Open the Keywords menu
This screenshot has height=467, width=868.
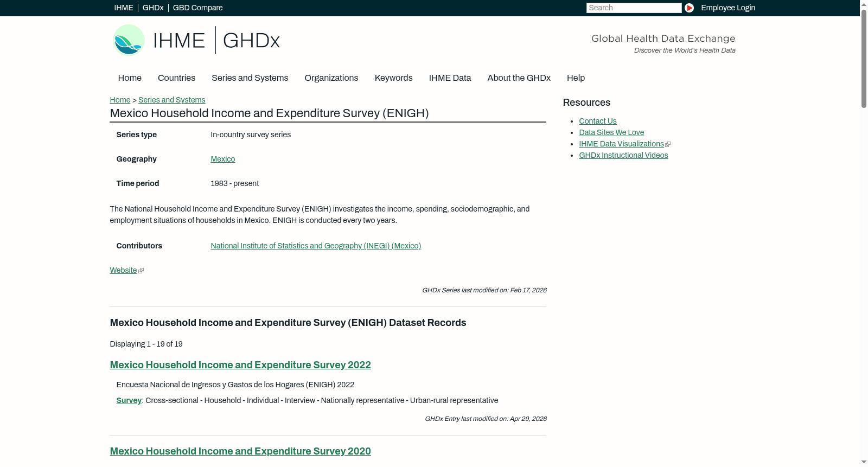pyautogui.click(x=393, y=78)
